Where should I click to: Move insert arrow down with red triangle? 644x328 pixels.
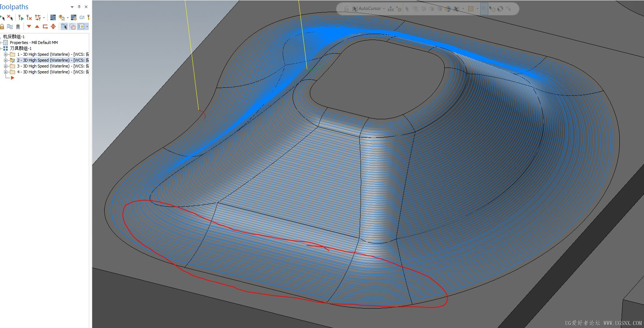[x=29, y=26]
